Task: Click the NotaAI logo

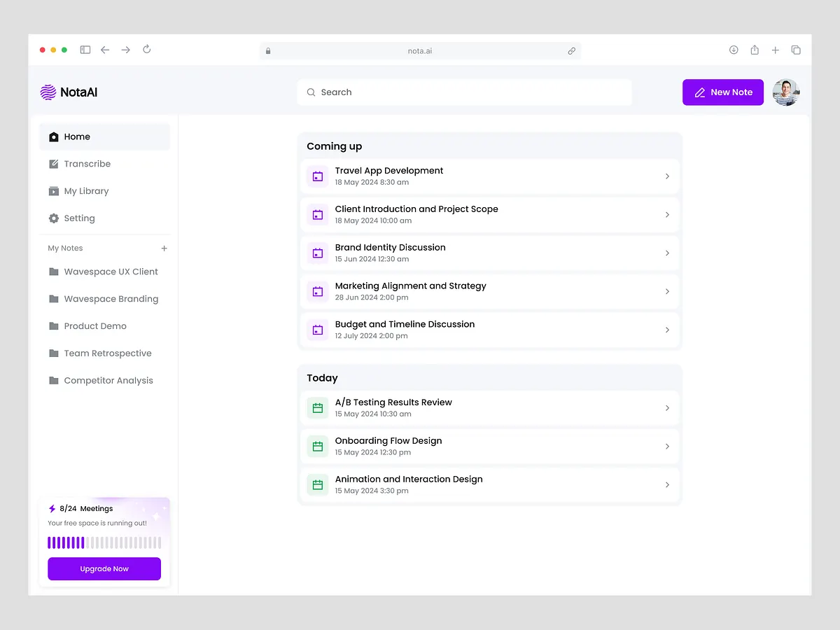Action: click(69, 92)
